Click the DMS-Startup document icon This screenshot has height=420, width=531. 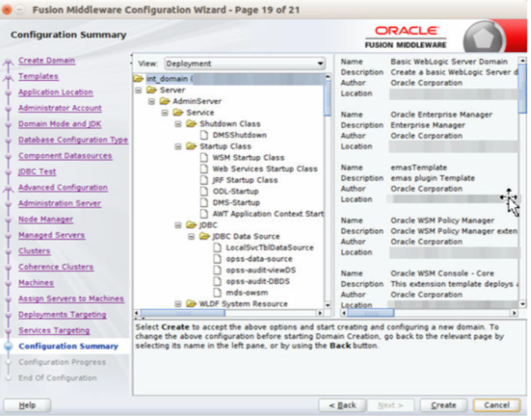coord(204,203)
